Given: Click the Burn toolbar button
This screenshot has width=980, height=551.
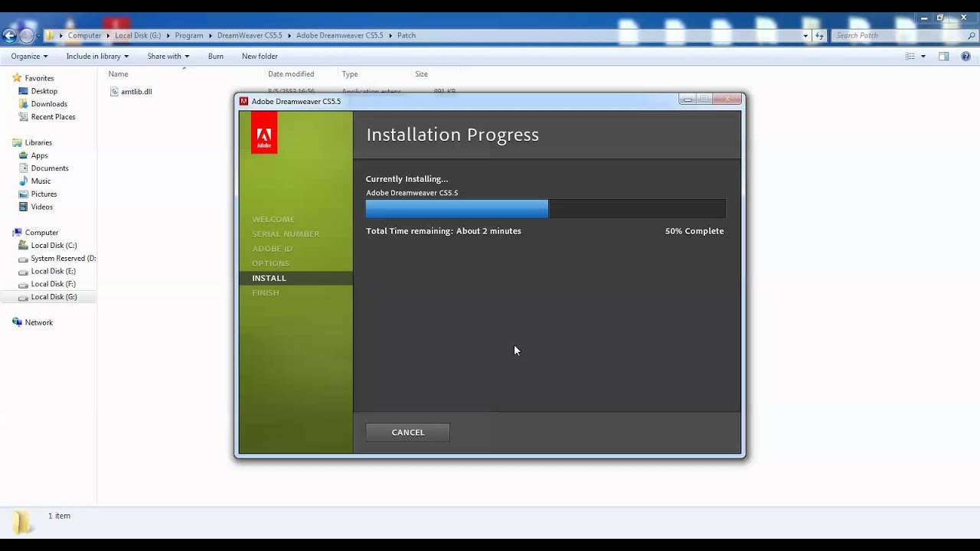Looking at the screenshot, I should tap(216, 56).
